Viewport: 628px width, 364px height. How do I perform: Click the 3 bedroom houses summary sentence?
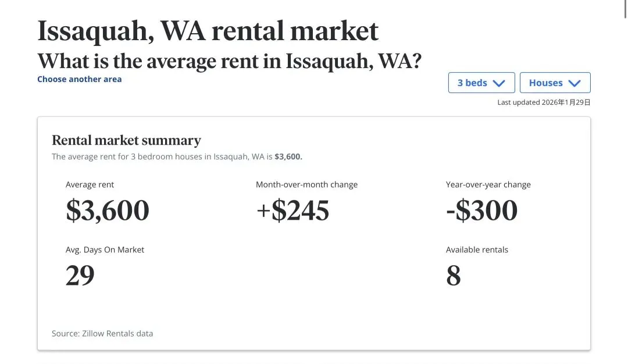177,156
